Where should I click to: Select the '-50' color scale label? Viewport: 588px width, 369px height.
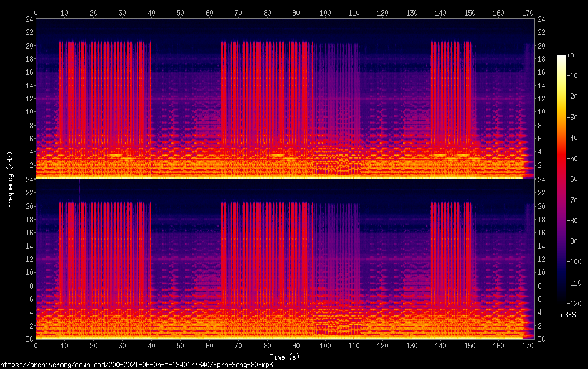(x=572, y=159)
